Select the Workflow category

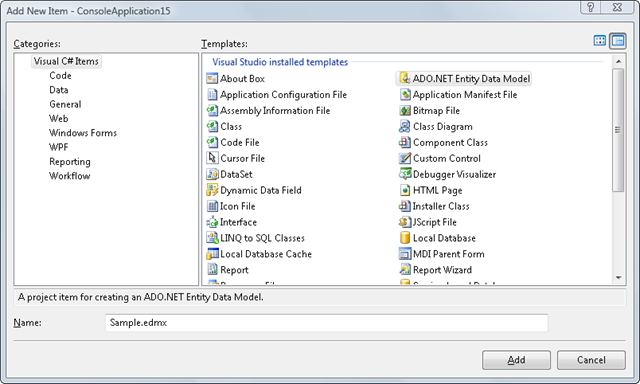pyautogui.click(x=70, y=176)
